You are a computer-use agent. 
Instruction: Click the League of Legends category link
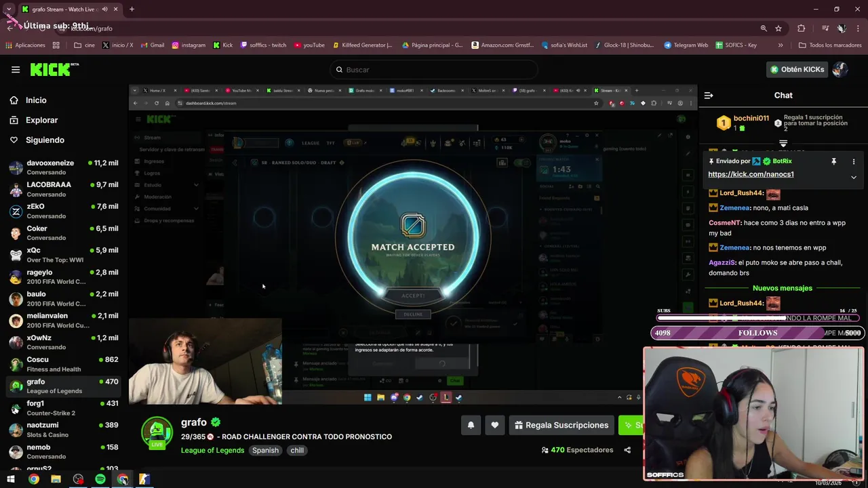click(x=212, y=450)
